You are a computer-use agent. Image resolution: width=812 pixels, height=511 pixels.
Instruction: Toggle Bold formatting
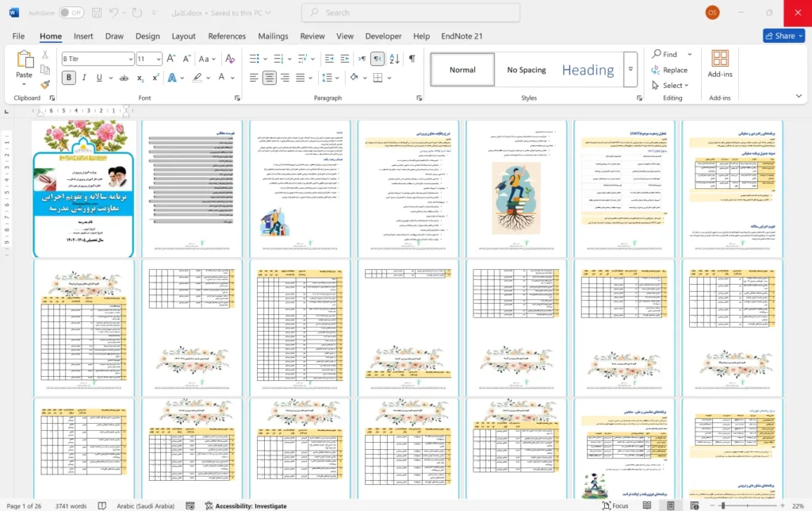tap(68, 78)
